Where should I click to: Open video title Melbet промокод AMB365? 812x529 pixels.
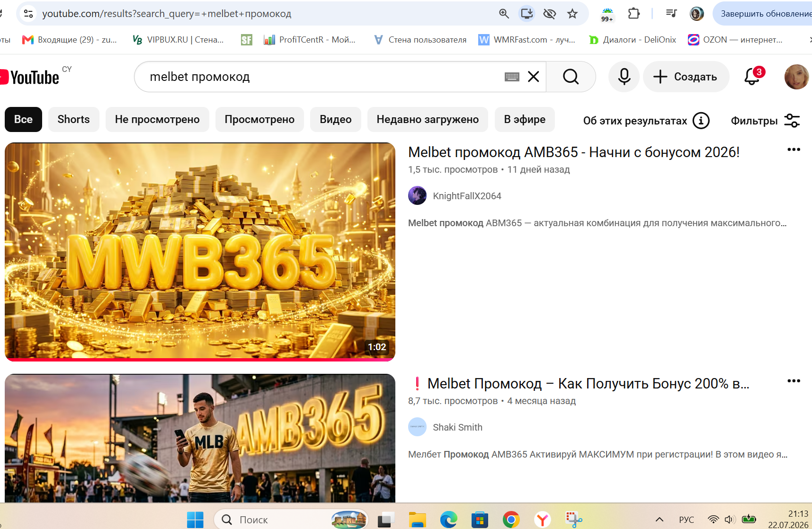(574, 152)
